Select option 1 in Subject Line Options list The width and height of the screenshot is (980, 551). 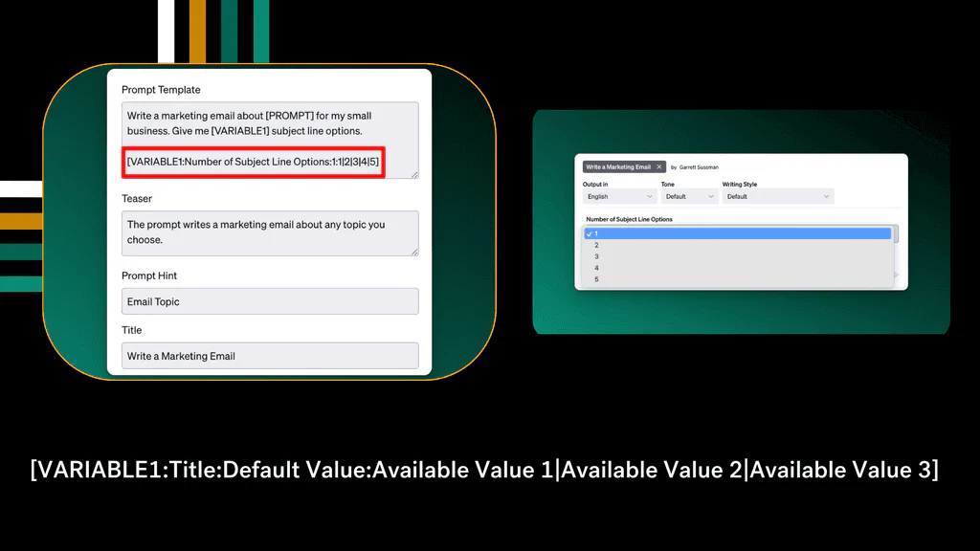pyautogui.click(x=738, y=233)
